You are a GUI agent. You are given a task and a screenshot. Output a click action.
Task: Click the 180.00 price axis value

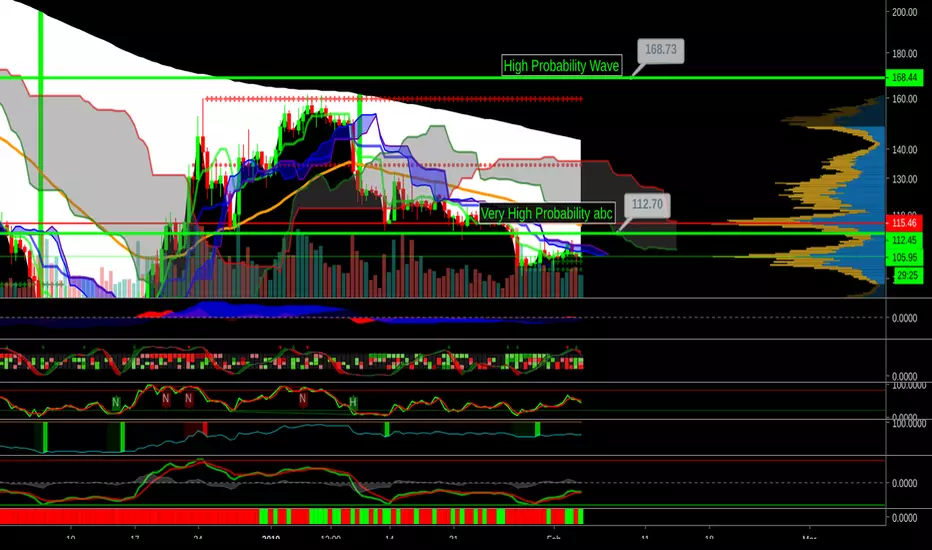click(904, 54)
